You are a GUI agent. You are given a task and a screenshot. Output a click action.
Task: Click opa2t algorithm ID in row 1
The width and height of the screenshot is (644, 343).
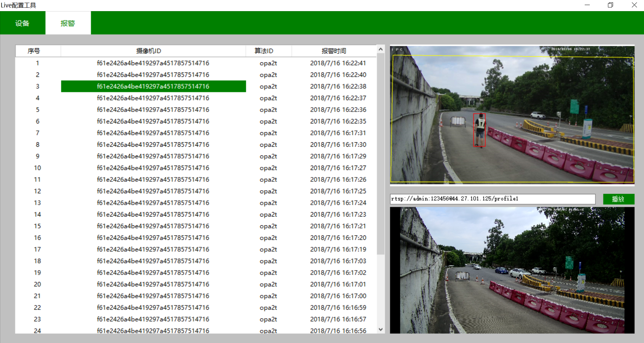tap(268, 63)
